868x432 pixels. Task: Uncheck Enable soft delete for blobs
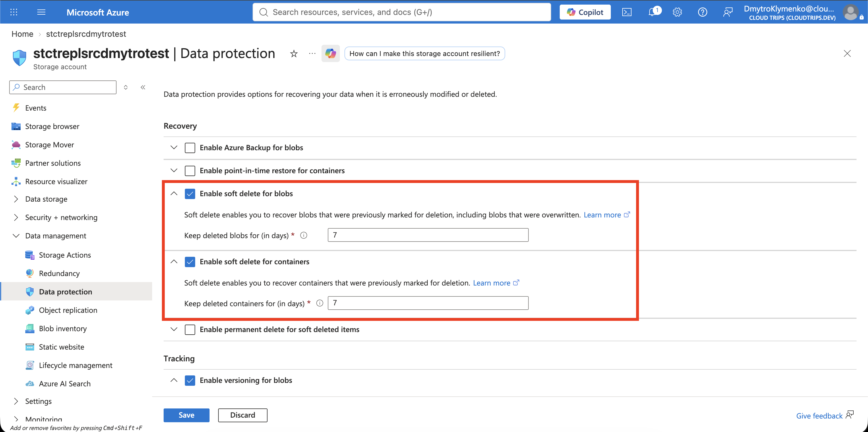(190, 194)
